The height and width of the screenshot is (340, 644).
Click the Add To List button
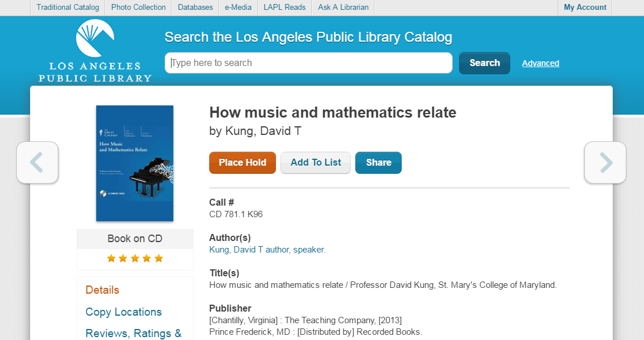click(x=315, y=163)
